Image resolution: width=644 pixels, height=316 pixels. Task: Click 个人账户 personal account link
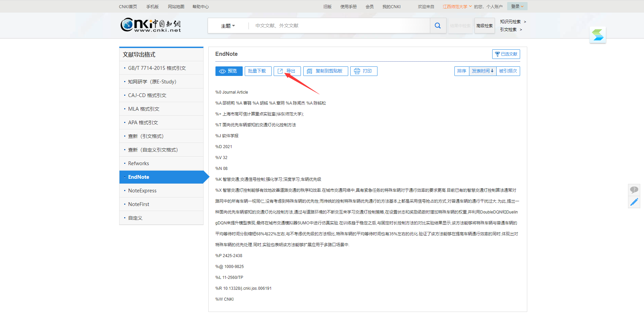tap(495, 6)
